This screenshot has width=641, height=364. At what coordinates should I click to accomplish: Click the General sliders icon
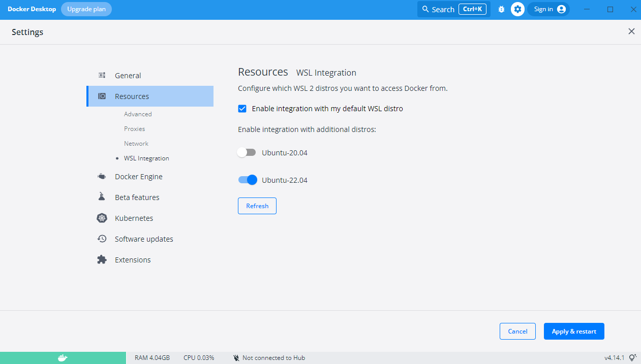point(102,75)
